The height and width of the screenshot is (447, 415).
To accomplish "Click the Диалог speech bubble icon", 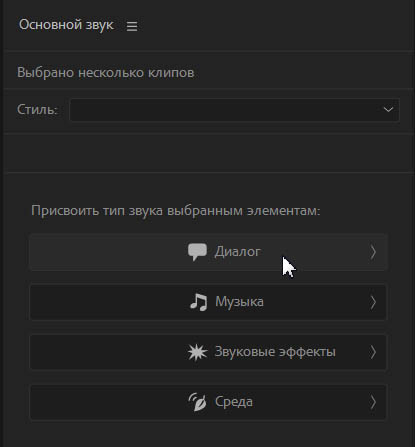I will 197,252.
